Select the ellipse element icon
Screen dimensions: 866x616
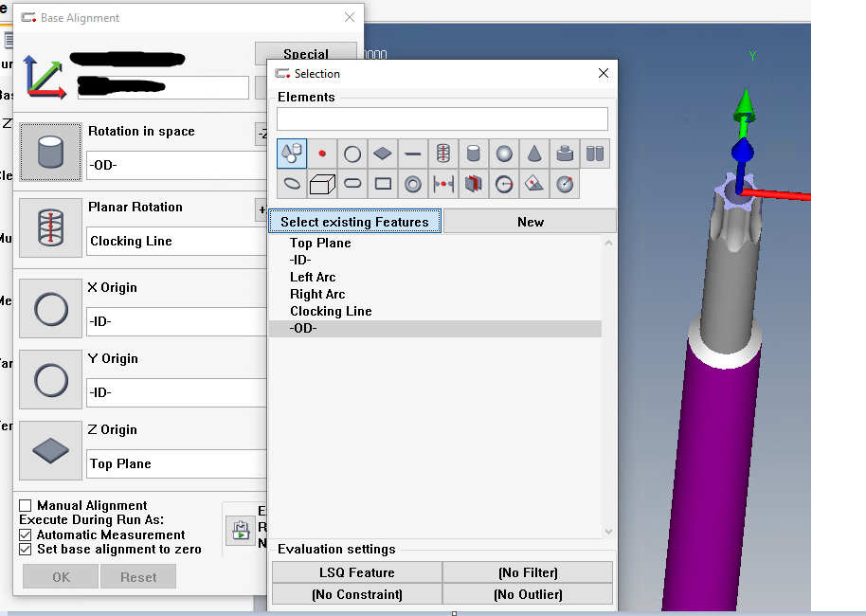(292, 184)
